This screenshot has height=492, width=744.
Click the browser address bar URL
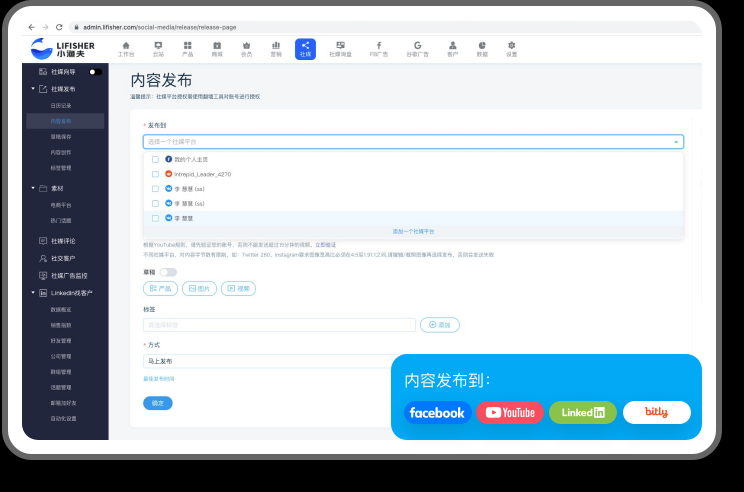160,27
